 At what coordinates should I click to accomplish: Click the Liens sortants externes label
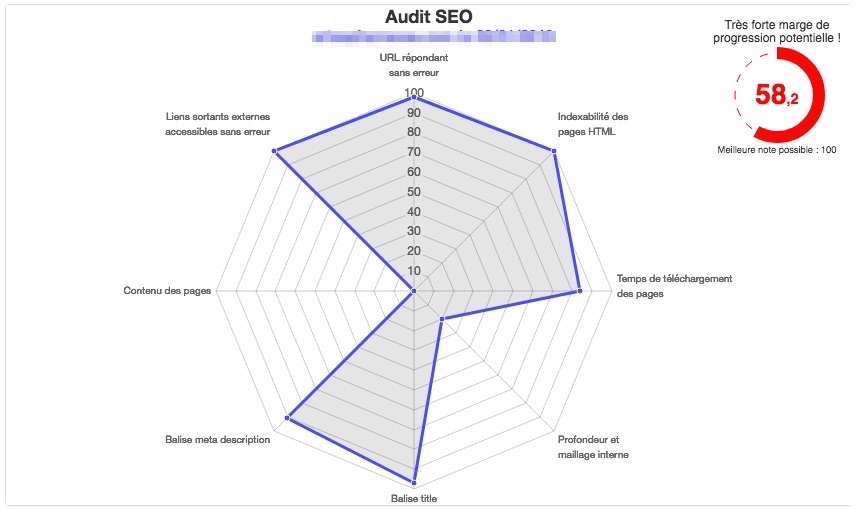217,124
